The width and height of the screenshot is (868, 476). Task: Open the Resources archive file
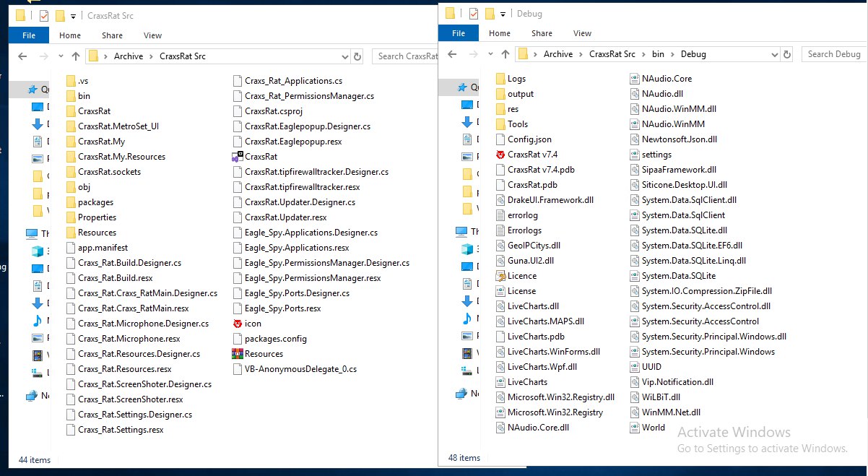pyautogui.click(x=263, y=354)
